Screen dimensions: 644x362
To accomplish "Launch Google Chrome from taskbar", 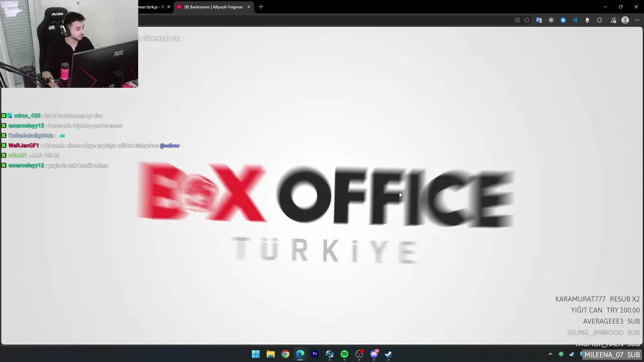I will click(x=285, y=354).
